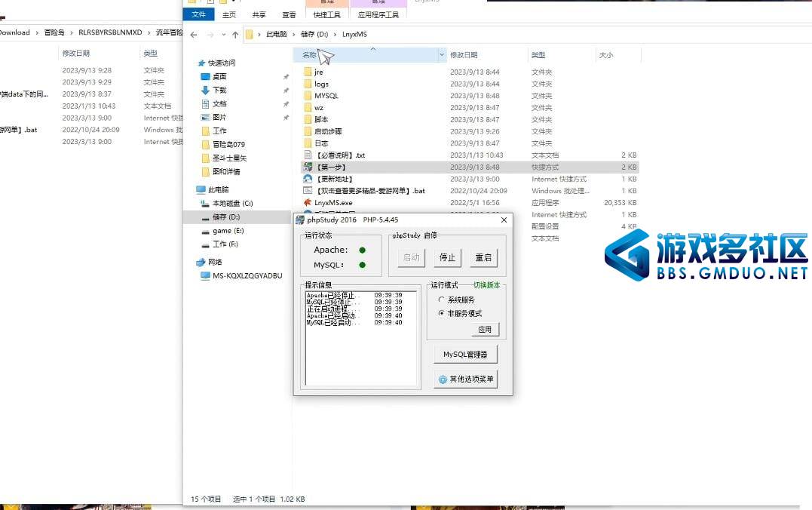The image size is (812, 510).
Task: Click the 【更新地址】 internet shortcut icon
Action: point(308,179)
